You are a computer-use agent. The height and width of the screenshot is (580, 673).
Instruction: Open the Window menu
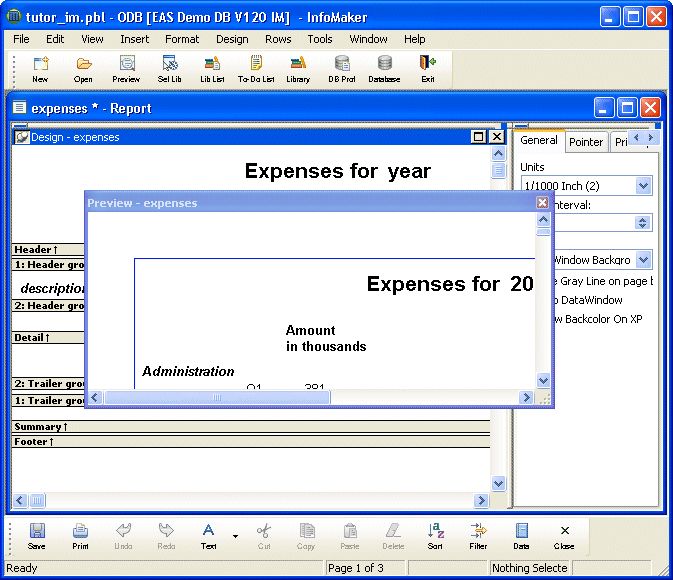coord(368,39)
